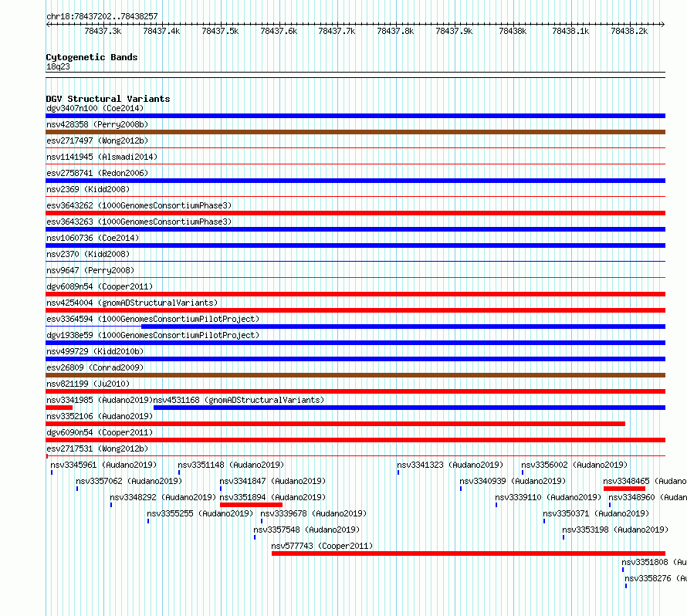The image size is (687, 616).
Task: Open esv2717497 (Wong2012b) variant label
Action: point(97,140)
